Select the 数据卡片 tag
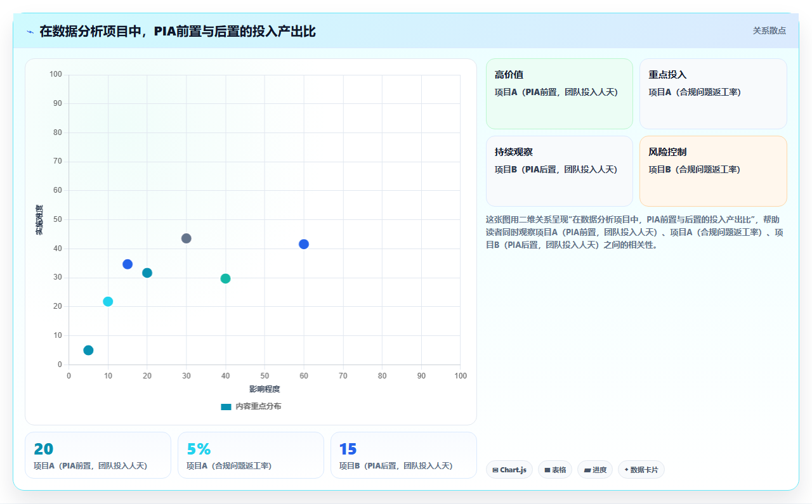This screenshot has height=504, width=812. coord(641,470)
